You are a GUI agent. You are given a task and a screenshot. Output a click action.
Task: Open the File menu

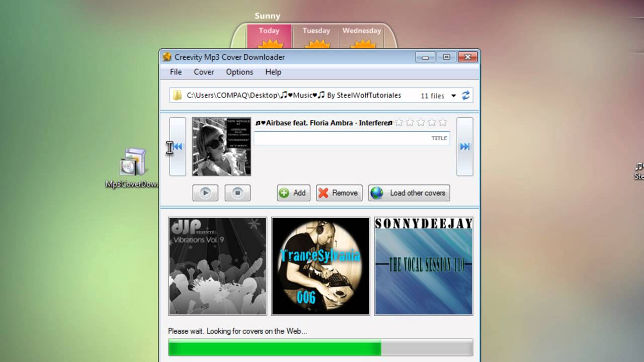click(176, 72)
